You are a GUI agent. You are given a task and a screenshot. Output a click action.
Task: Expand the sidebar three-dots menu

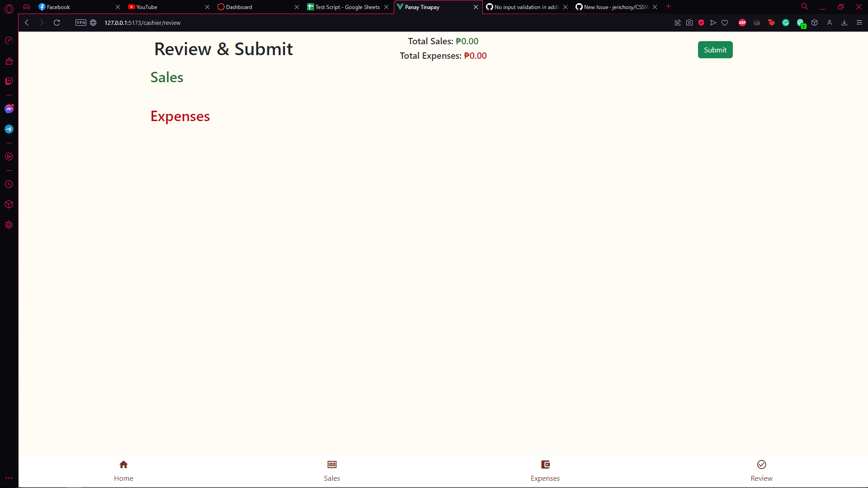pos(9,478)
